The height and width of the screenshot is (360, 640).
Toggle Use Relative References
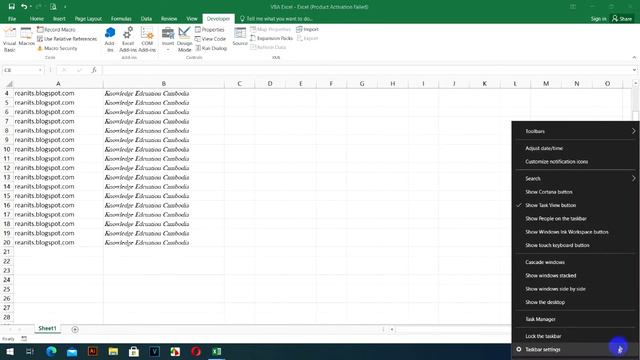click(x=67, y=39)
